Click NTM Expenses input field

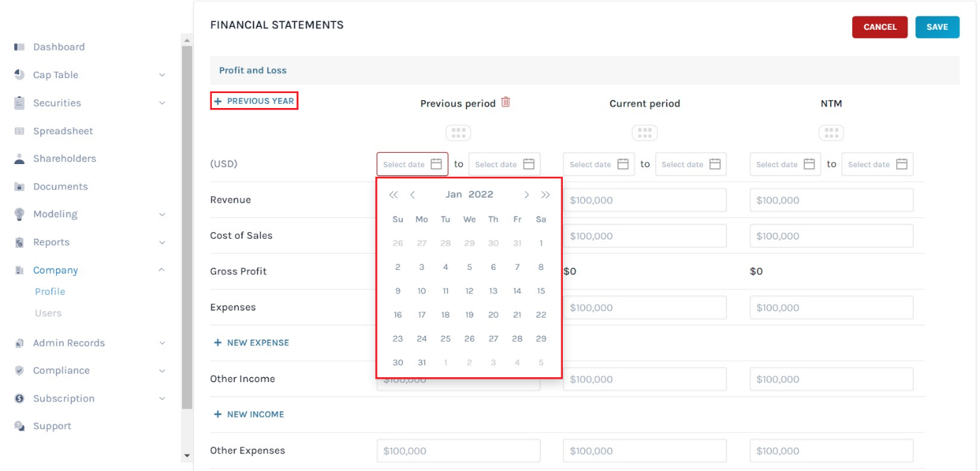[831, 308]
